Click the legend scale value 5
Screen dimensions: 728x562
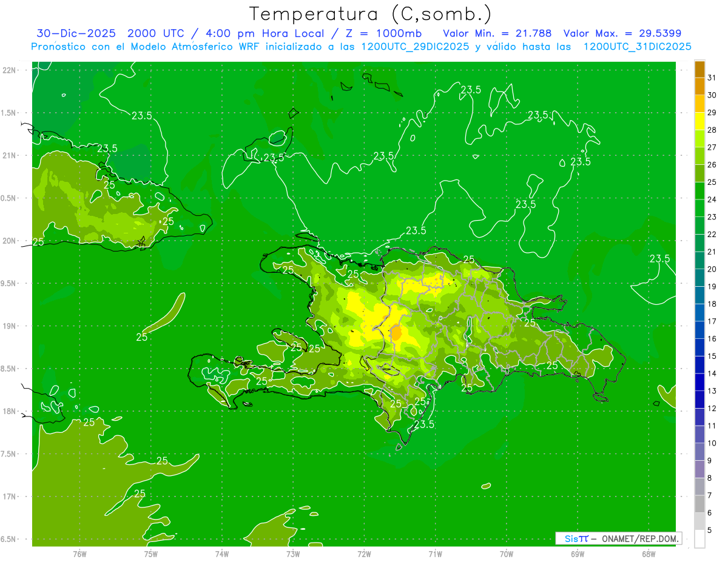click(x=709, y=530)
